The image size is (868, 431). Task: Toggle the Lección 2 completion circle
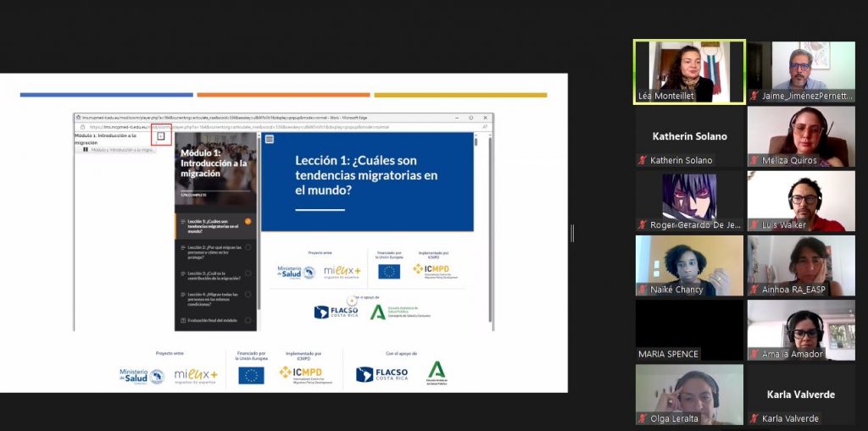(x=248, y=248)
